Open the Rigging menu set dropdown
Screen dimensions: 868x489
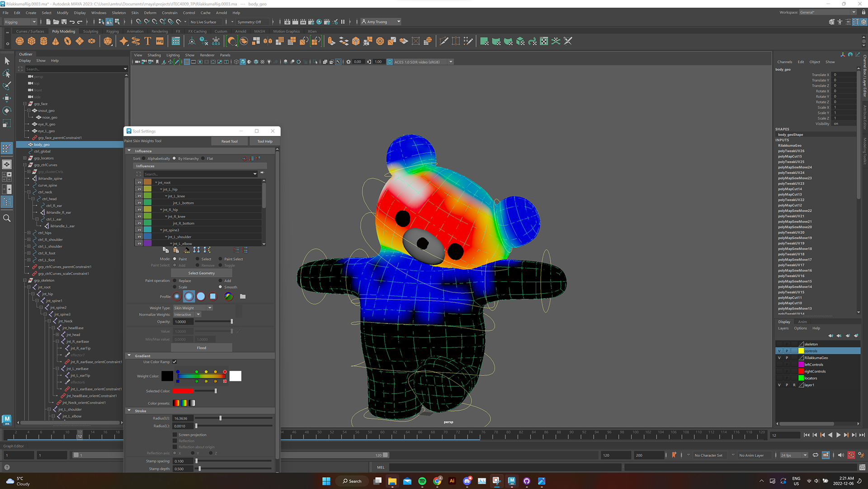(20, 22)
